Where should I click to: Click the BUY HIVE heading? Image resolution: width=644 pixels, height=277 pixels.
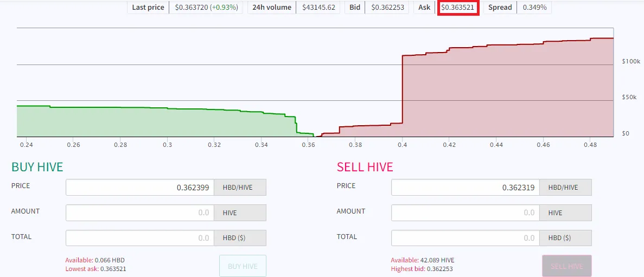pyautogui.click(x=37, y=167)
